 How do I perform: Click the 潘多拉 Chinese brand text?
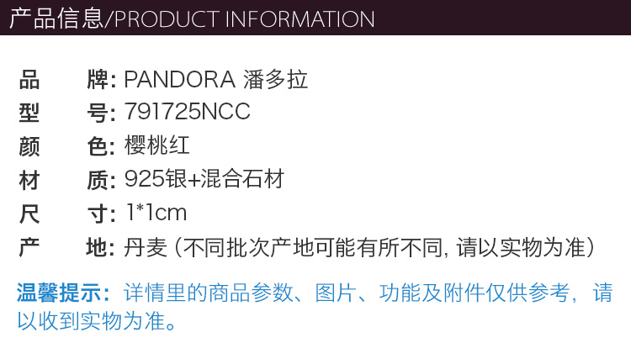[275, 80]
